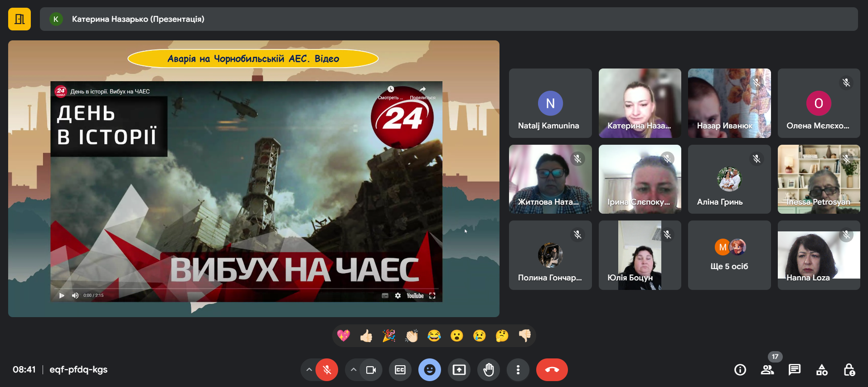Open meeting details info icon

point(740,370)
